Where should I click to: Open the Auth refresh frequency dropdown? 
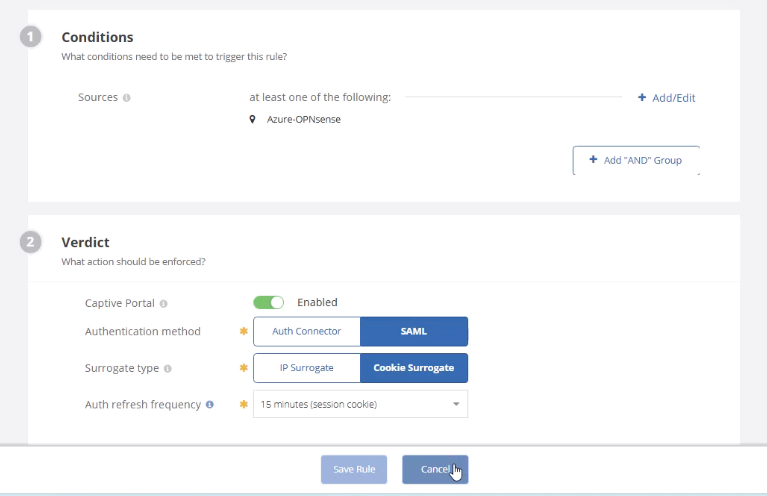coord(361,404)
